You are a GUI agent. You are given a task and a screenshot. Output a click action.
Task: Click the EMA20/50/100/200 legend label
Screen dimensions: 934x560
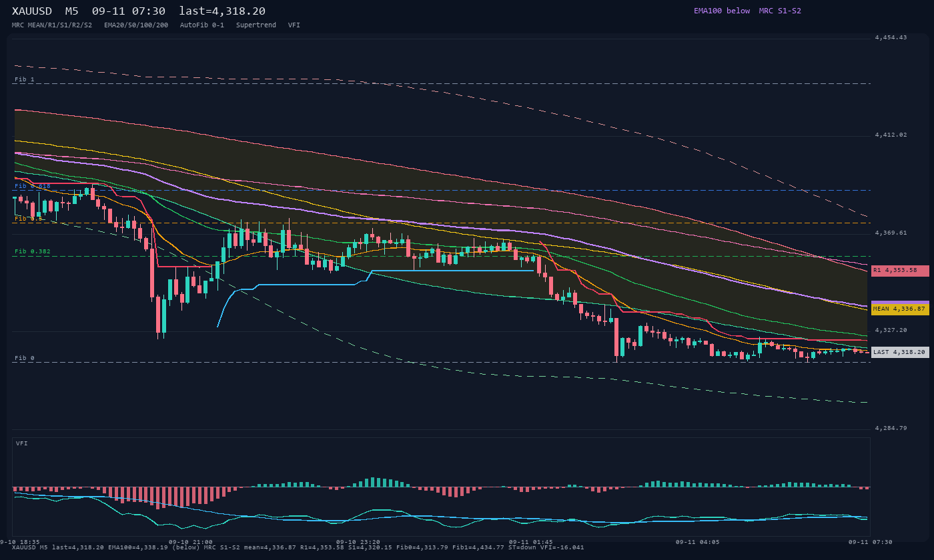click(x=136, y=25)
